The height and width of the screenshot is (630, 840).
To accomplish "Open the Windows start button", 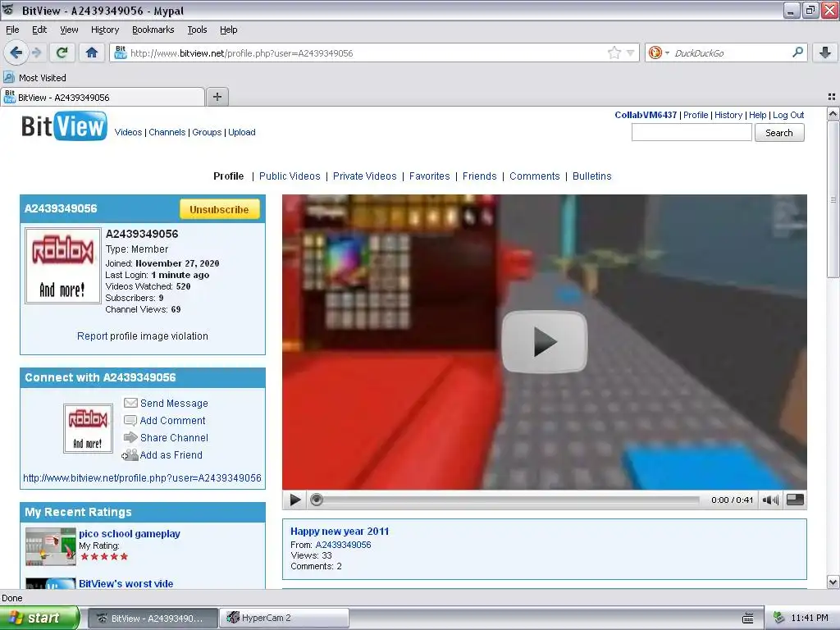I will pyautogui.click(x=39, y=618).
